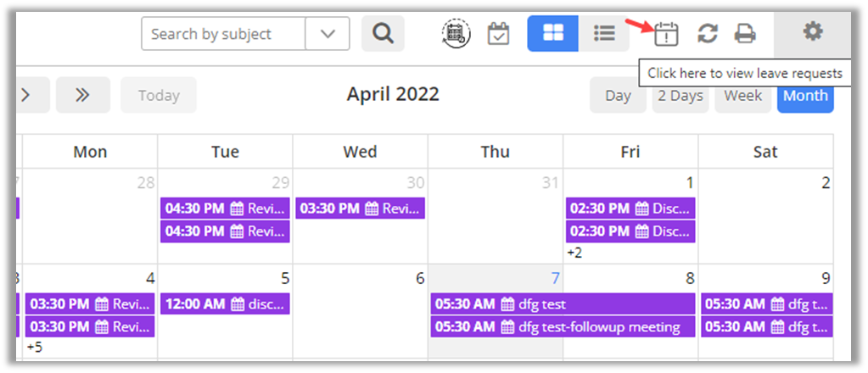
Task: Click the dashed-circle calendar icon
Action: (457, 34)
